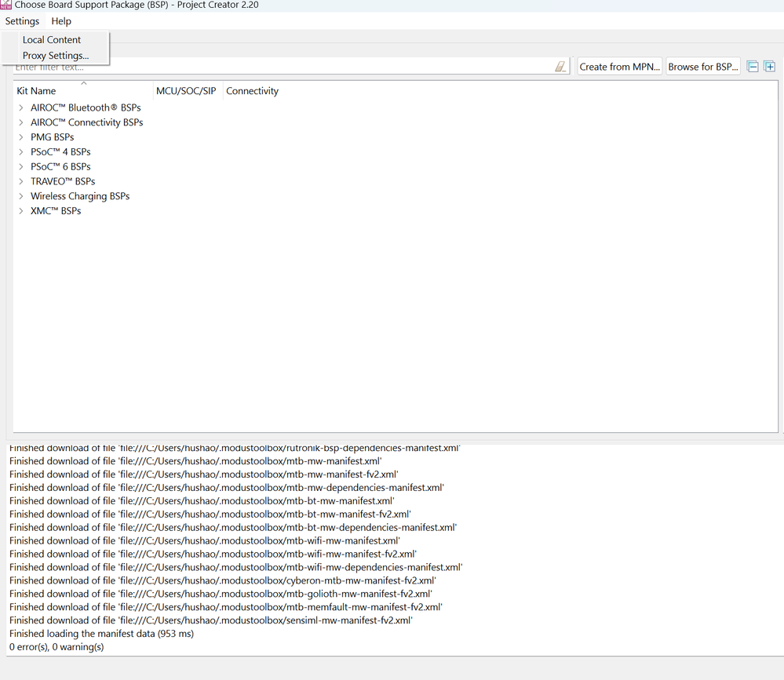Screen dimensions: 784x680
Task: Expand PSoC 4 BSPs
Action: click(20, 151)
